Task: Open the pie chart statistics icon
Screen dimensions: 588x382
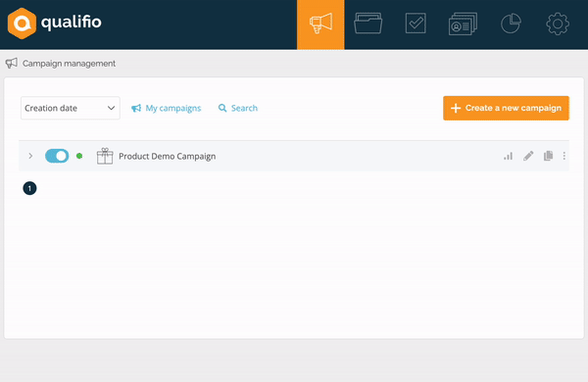Action: pos(511,24)
